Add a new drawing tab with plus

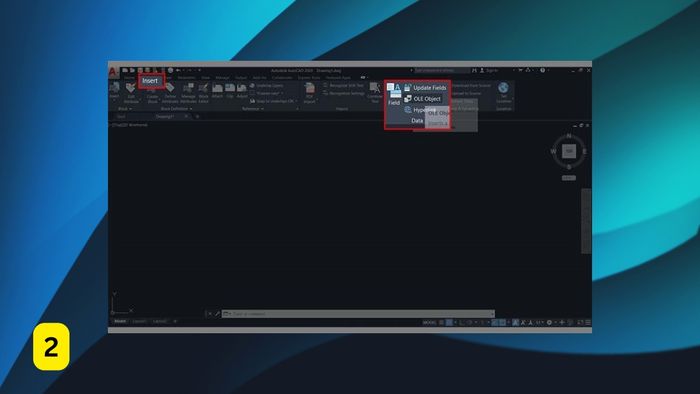(x=197, y=116)
